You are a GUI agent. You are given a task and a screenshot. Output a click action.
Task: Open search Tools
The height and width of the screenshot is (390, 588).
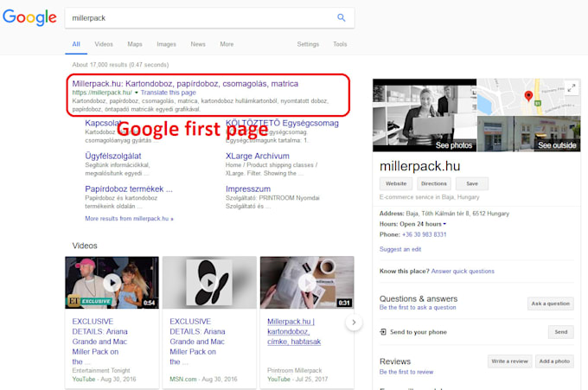(x=340, y=44)
